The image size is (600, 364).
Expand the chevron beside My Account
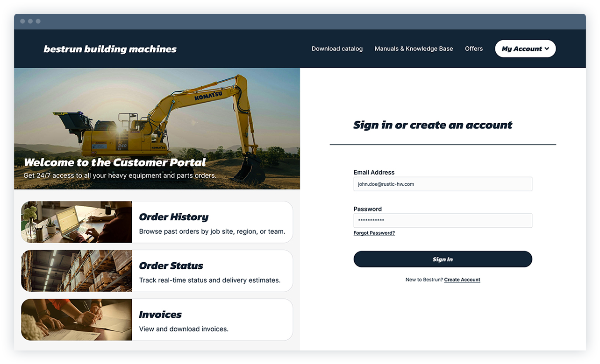[x=546, y=49]
